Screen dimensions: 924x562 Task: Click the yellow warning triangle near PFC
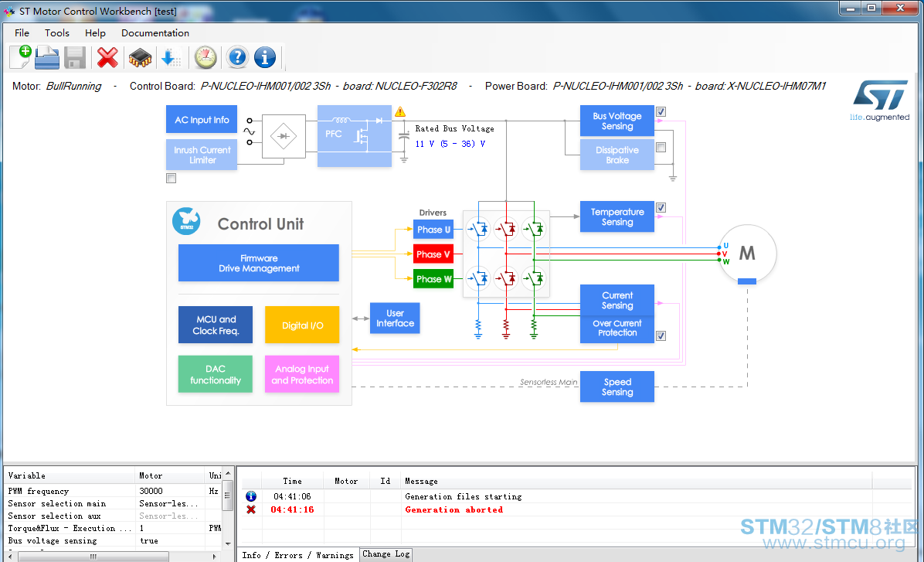point(400,111)
